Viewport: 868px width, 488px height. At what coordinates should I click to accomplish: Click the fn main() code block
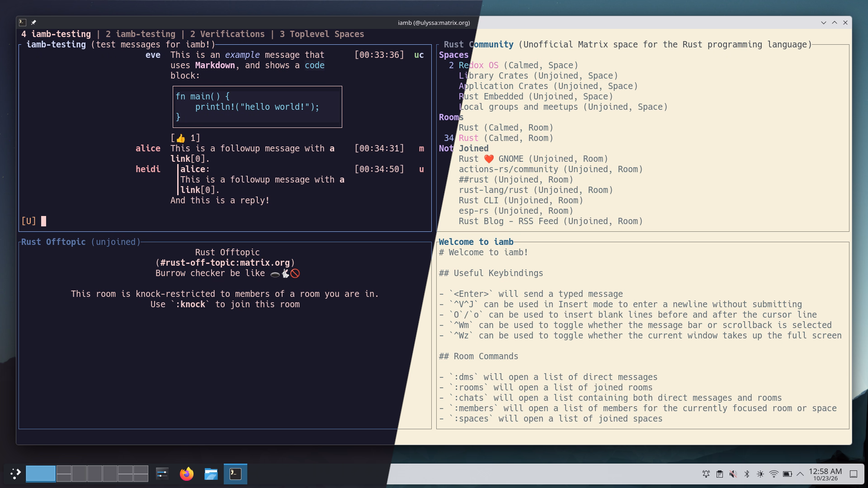(x=257, y=107)
